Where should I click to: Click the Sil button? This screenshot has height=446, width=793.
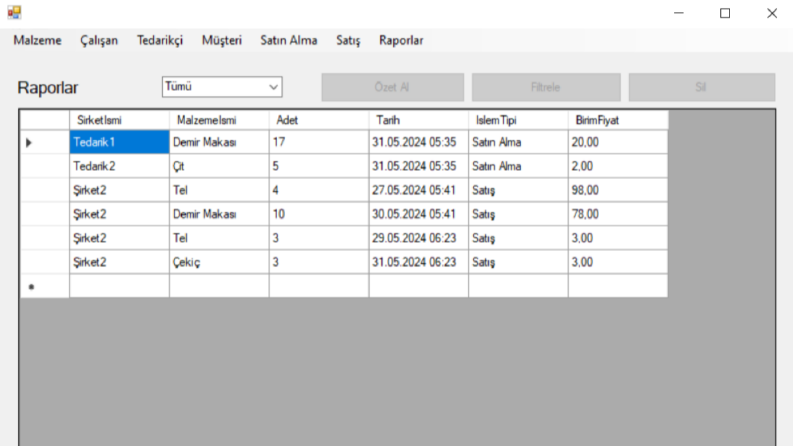pos(701,87)
